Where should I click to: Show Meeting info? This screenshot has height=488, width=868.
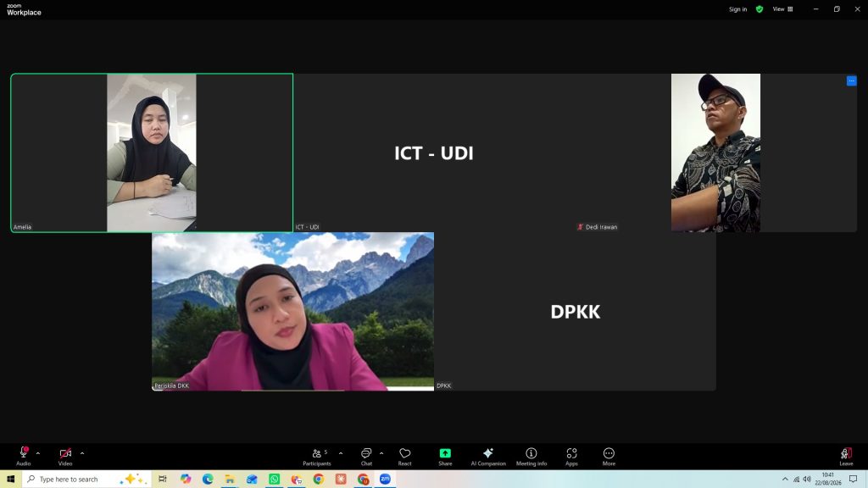531,457
